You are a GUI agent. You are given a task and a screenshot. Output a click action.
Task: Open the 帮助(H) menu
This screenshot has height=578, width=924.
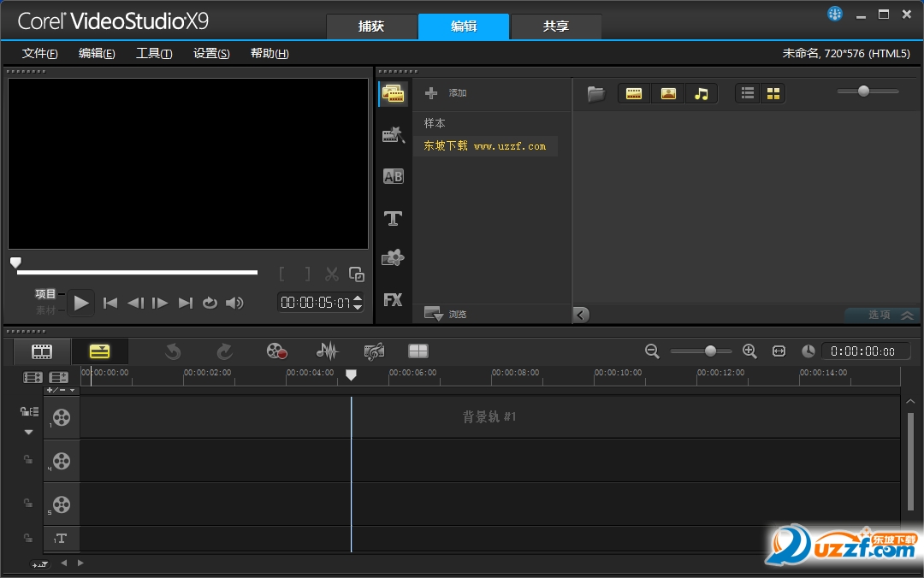click(x=269, y=54)
